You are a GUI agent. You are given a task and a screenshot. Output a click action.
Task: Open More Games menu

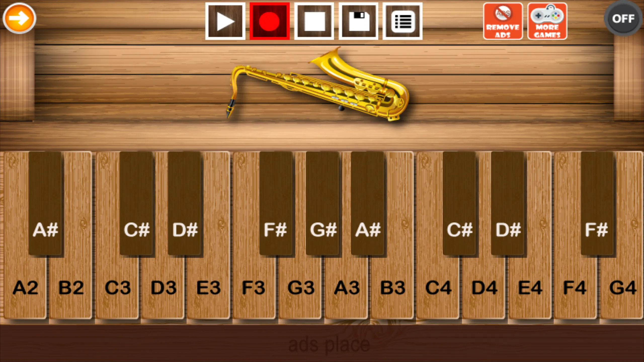click(x=547, y=21)
